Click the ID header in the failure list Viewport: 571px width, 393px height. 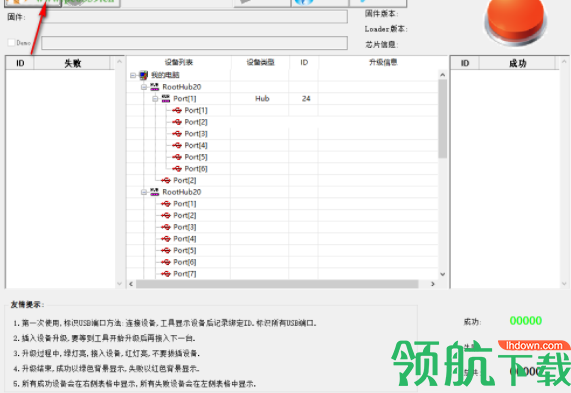[x=20, y=63]
